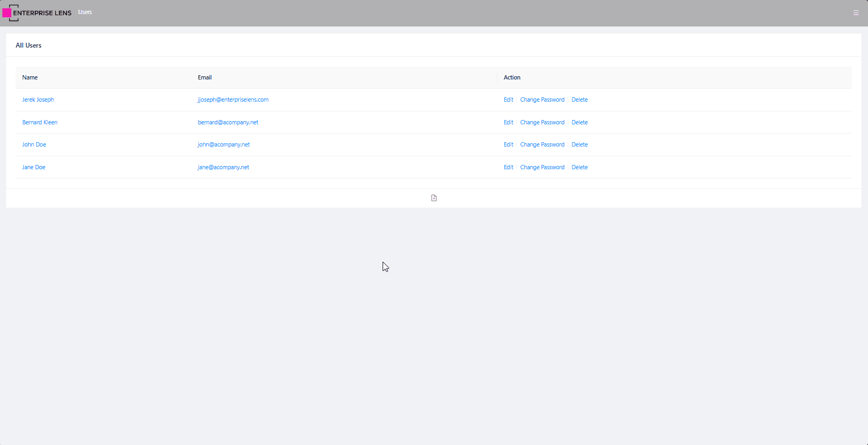Delete the Bernard Kleen user
The height and width of the screenshot is (445, 868).
(x=580, y=123)
